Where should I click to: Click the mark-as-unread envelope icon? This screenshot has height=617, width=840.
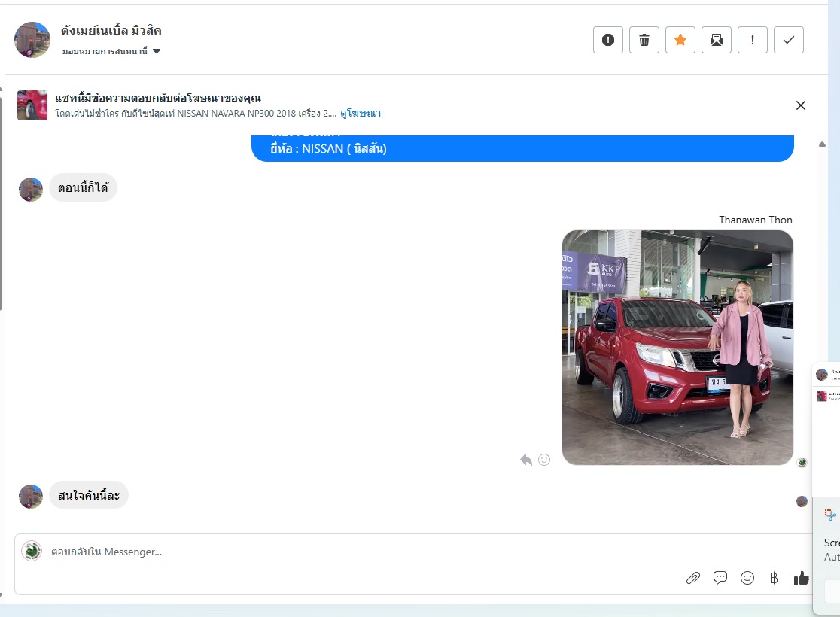click(717, 40)
